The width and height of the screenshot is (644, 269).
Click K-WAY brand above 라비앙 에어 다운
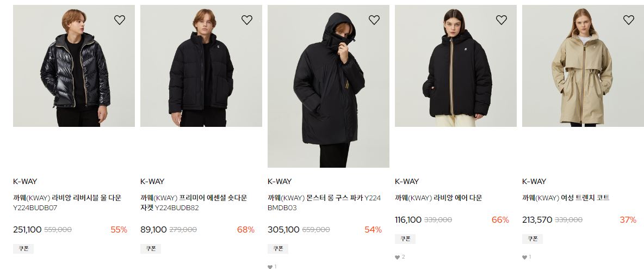point(407,181)
